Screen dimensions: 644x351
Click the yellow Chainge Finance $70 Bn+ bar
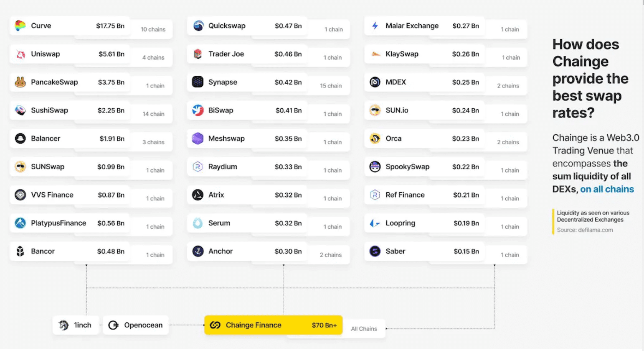point(273,325)
